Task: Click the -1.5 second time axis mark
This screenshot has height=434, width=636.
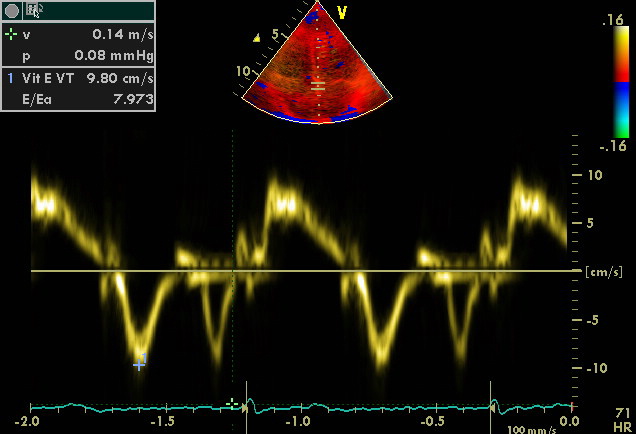Action: click(162, 422)
